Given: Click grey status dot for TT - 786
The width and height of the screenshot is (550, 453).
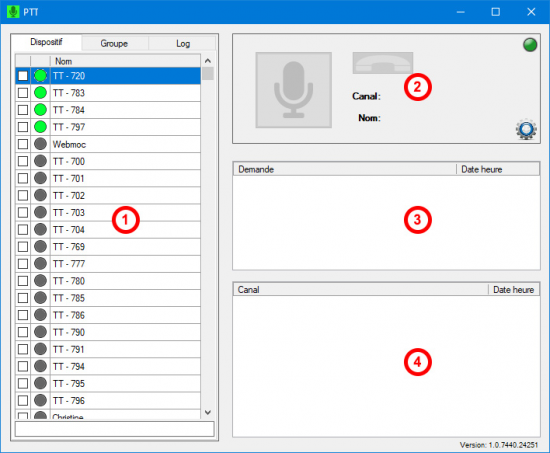Looking at the screenshot, I should pos(40,315).
